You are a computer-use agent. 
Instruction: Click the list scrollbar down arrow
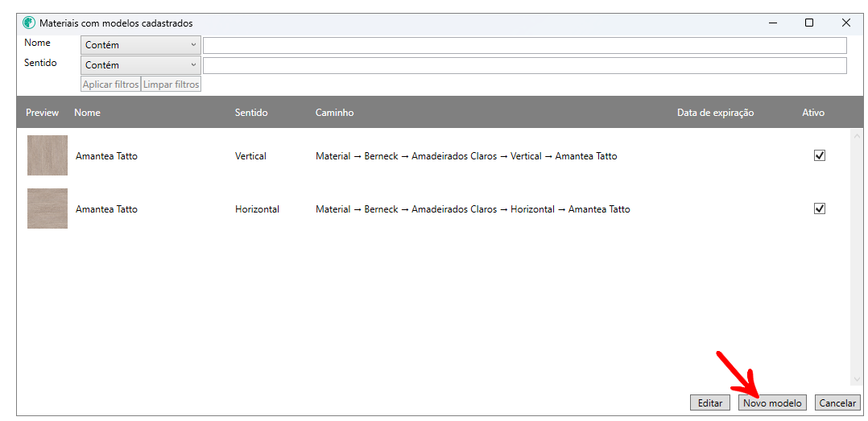click(857, 379)
